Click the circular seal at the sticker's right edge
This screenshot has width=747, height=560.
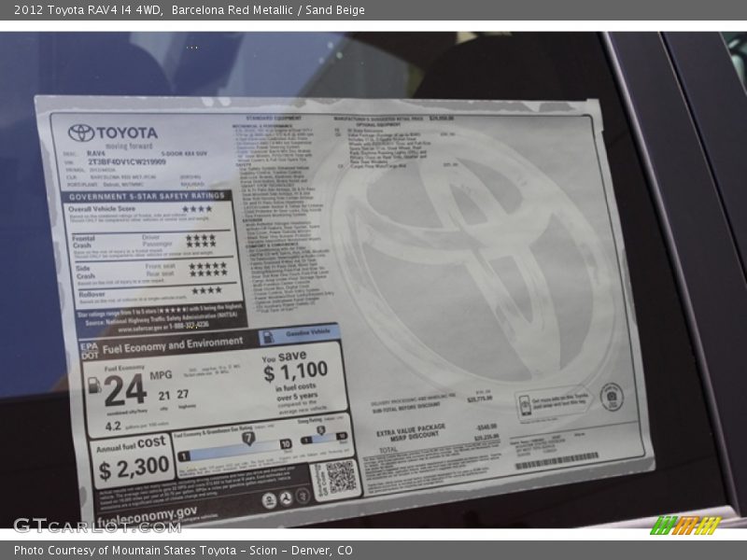coord(612,397)
